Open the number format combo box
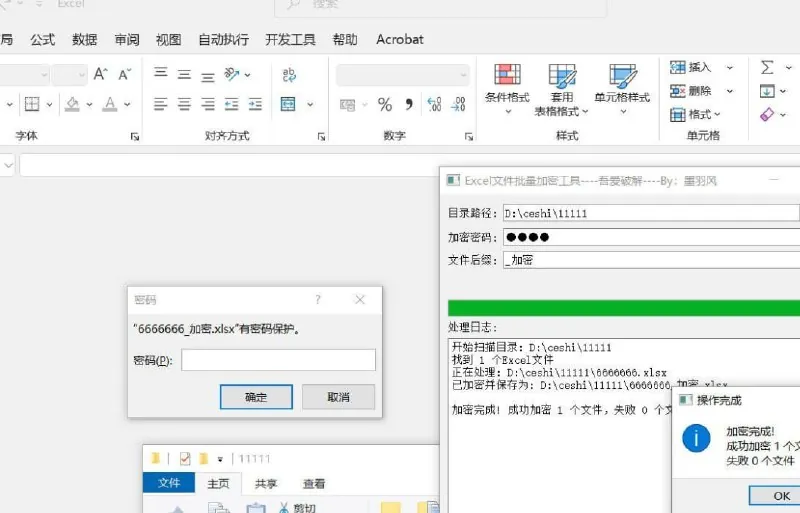Viewport: 800px width, 513px height. tap(403, 75)
